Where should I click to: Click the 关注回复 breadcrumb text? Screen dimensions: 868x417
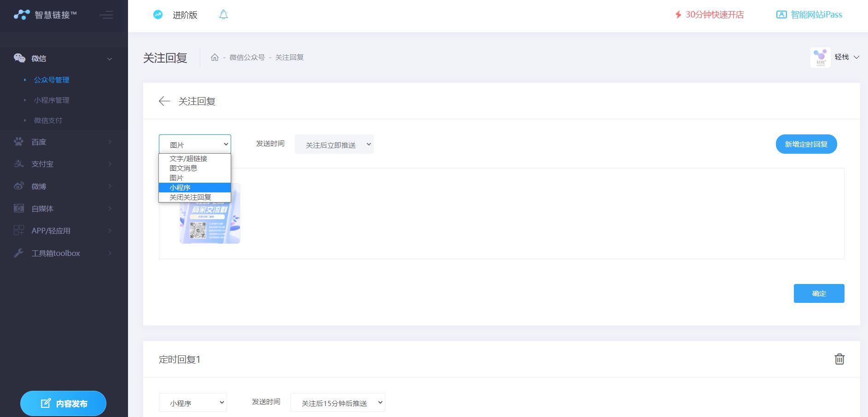click(x=290, y=58)
